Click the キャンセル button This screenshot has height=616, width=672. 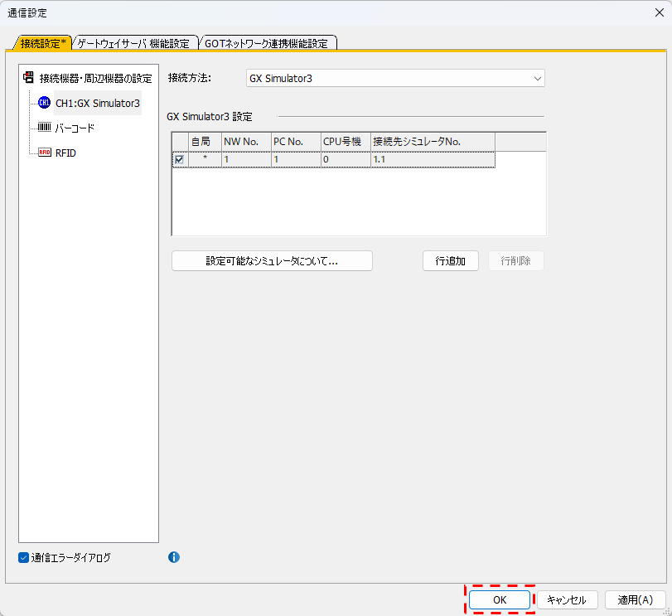pyautogui.click(x=567, y=599)
